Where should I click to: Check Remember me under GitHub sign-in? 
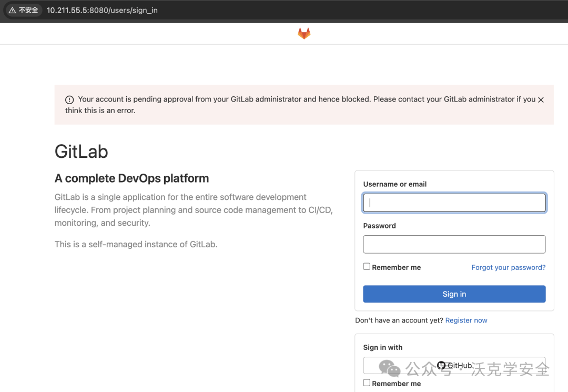(x=367, y=383)
